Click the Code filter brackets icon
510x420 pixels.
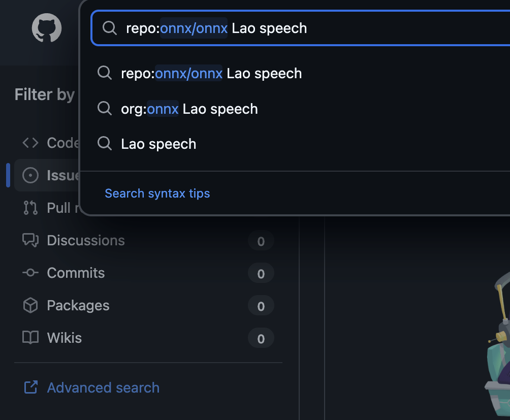[x=30, y=143]
